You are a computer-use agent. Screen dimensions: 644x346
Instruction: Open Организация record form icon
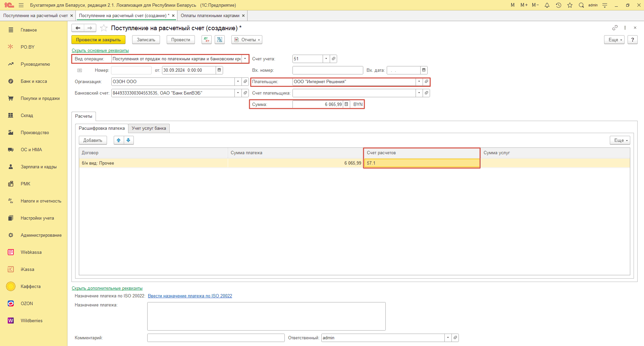pyautogui.click(x=245, y=81)
